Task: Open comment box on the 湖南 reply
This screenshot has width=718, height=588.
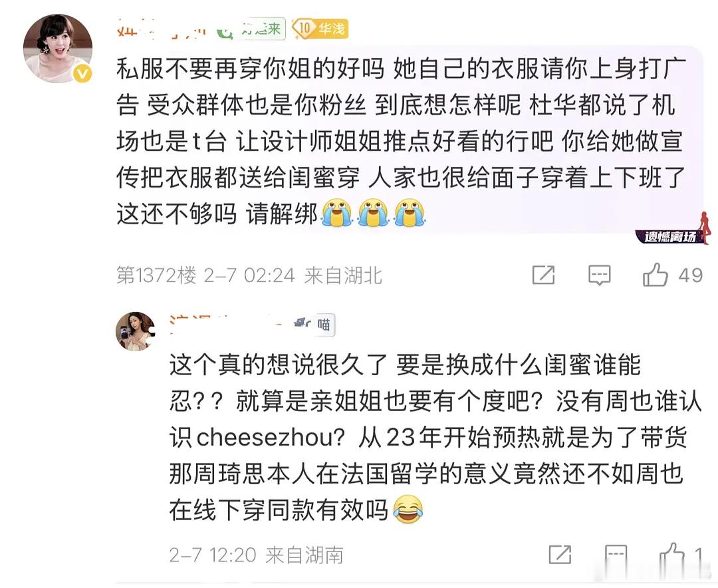Action: [x=616, y=555]
